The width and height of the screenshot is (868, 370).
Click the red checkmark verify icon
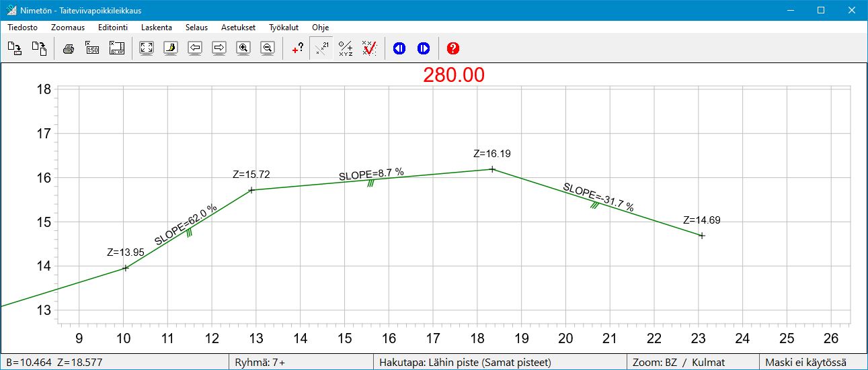click(x=369, y=48)
